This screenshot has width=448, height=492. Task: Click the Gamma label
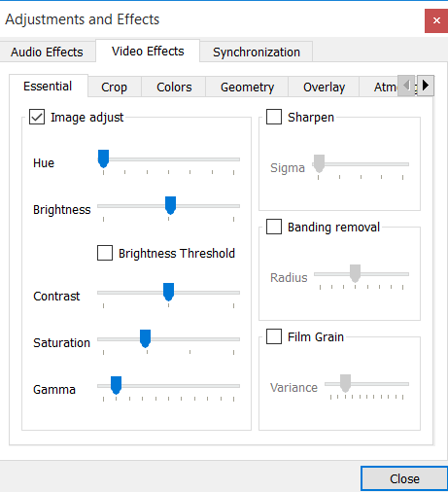click(x=54, y=390)
